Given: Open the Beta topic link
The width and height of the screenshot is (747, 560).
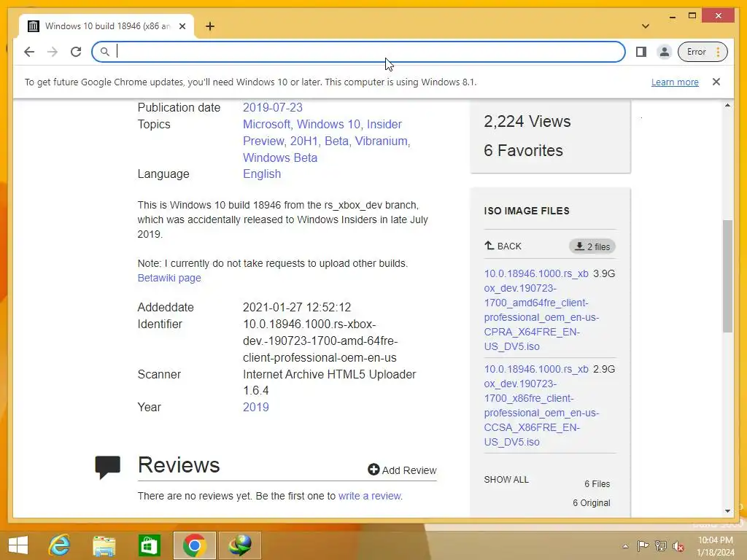Looking at the screenshot, I should pos(336,141).
